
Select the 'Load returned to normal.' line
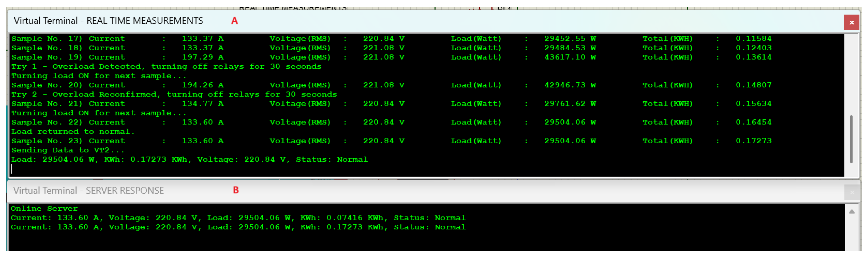pyautogui.click(x=73, y=132)
